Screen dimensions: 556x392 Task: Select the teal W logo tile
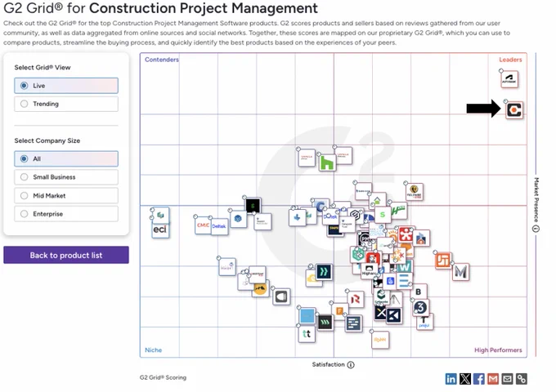tap(404, 267)
